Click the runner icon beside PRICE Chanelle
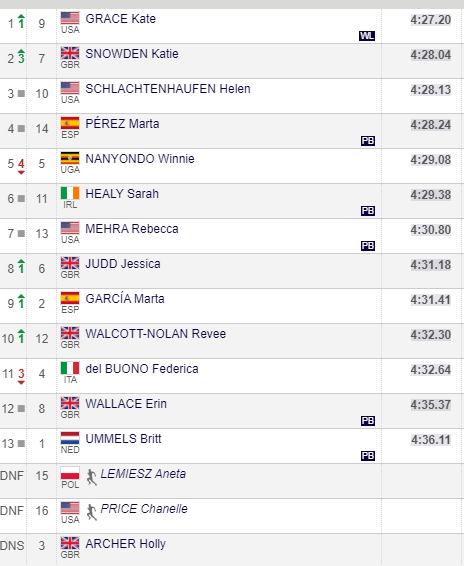The width and height of the screenshot is (464, 566). [x=92, y=512]
